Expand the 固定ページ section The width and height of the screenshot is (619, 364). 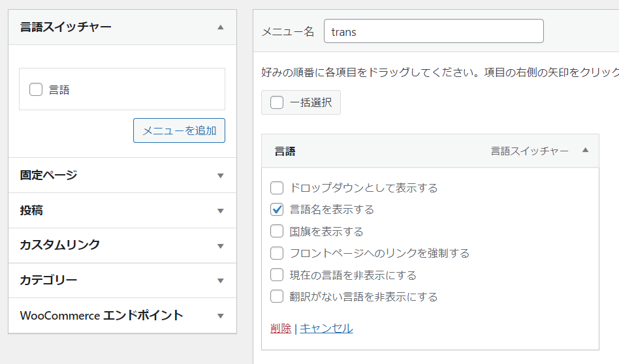pos(220,175)
